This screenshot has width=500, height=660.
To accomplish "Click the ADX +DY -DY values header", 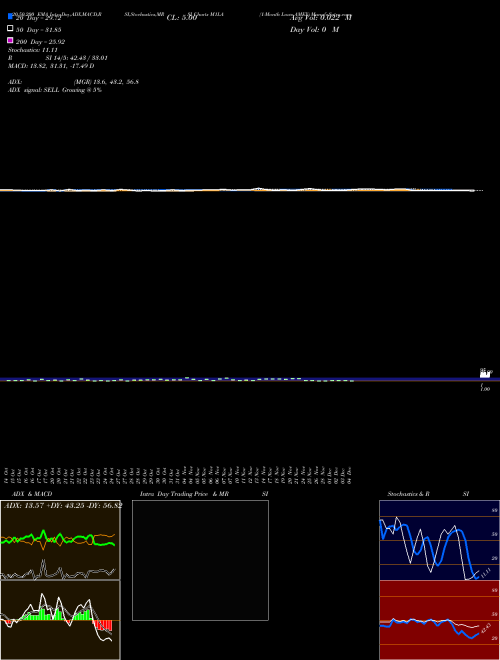I will tap(63, 506).
